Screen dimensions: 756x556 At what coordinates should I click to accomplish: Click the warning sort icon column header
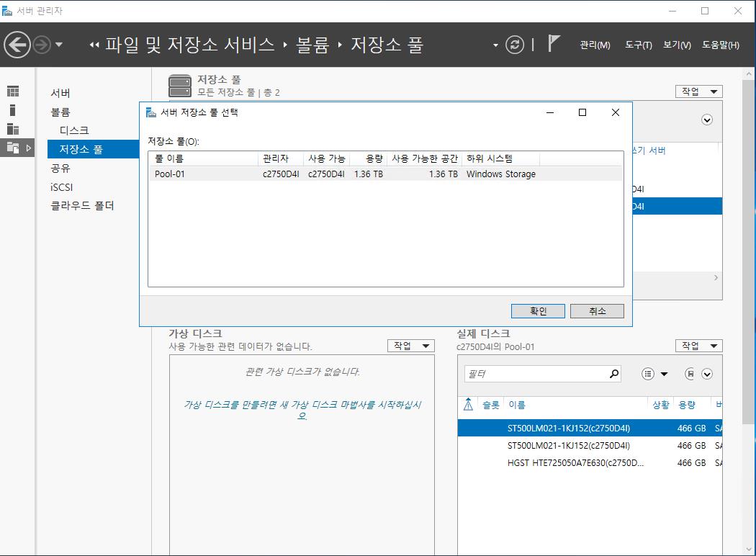click(x=468, y=405)
